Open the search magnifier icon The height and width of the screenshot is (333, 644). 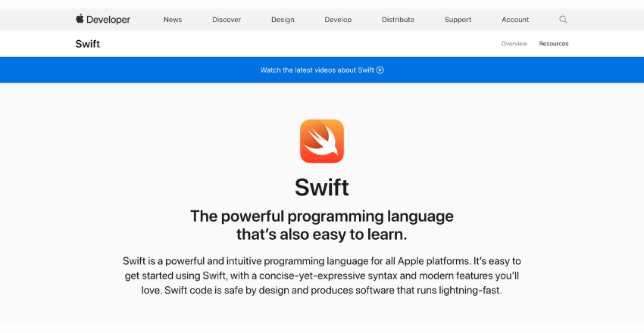coord(563,19)
